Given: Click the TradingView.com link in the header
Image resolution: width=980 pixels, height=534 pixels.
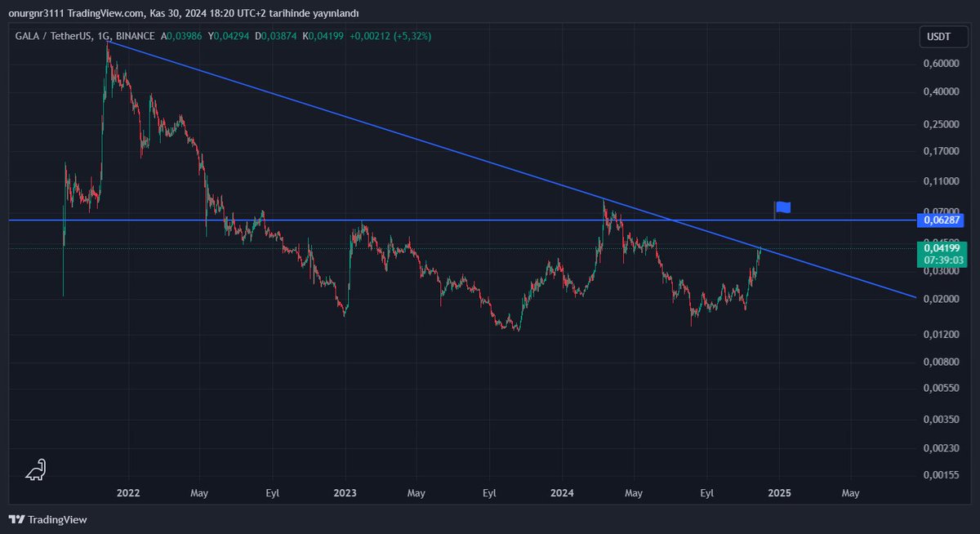Looking at the screenshot, I should click(x=105, y=13).
